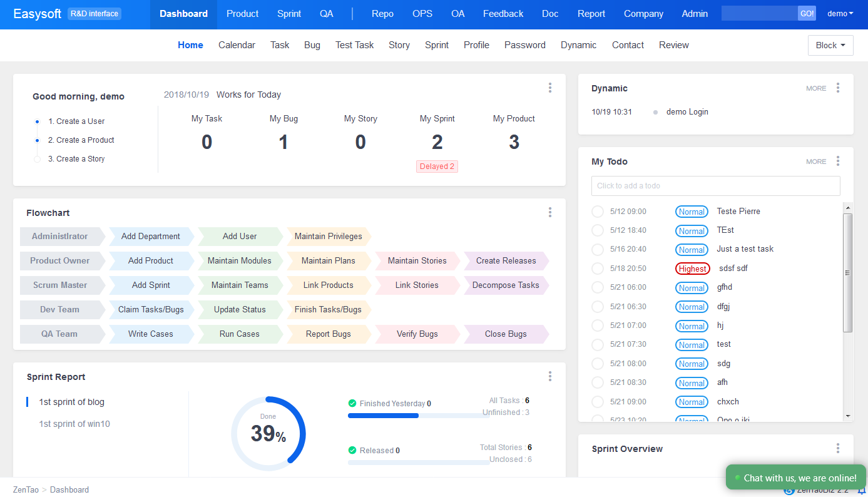Expand the Block dropdown button
868x497 pixels.
pos(830,45)
